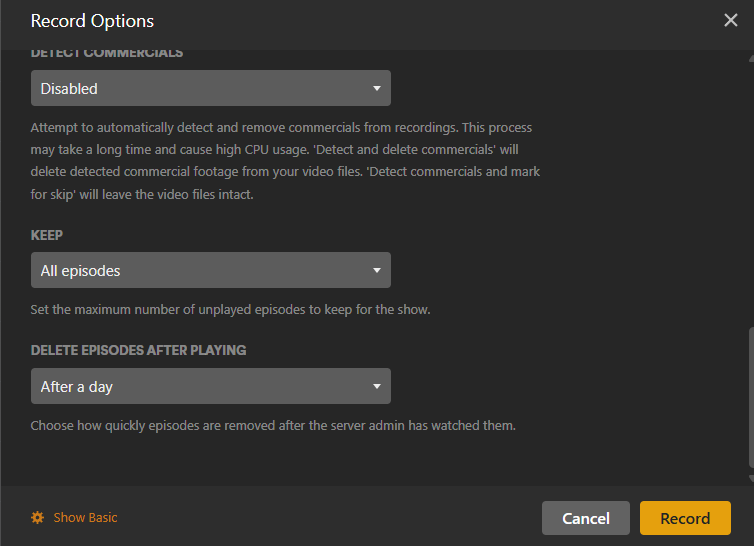Click the Record Options dialog title
This screenshot has height=546, width=754.
click(x=92, y=20)
